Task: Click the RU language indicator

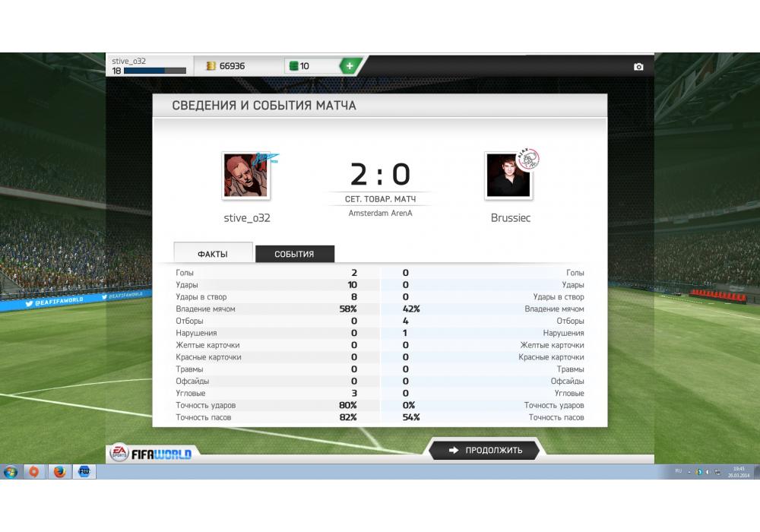Action: tap(678, 471)
